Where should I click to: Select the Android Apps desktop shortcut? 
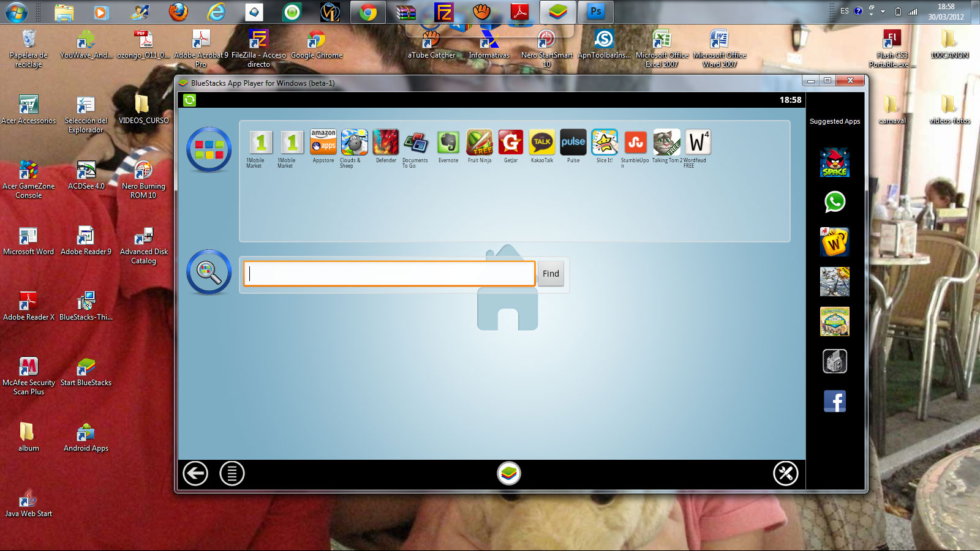[86, 438]
